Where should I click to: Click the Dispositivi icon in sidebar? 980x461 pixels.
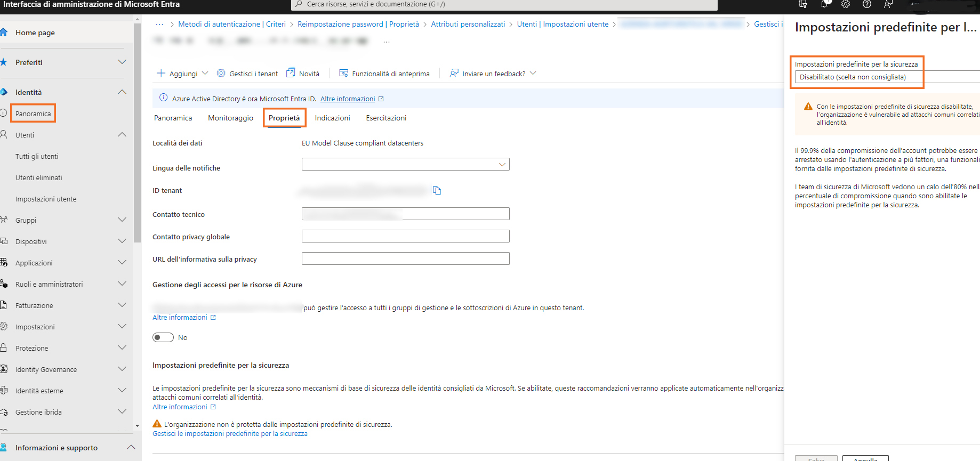[x=4, y=241]
